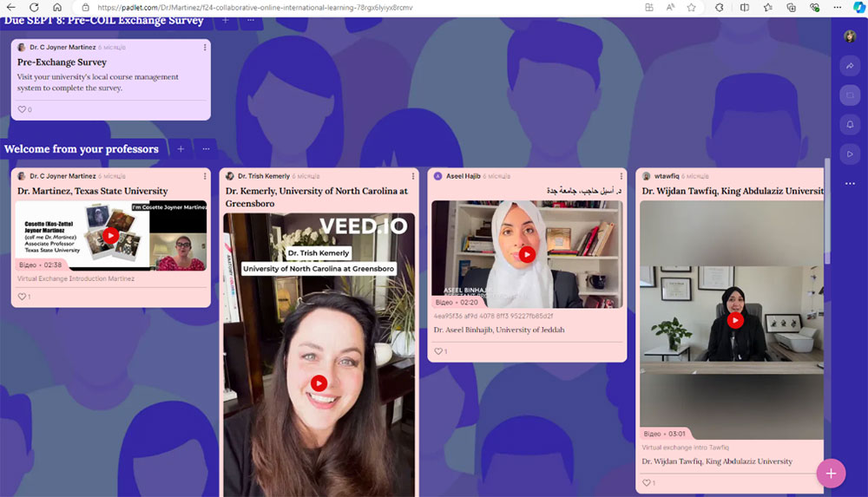Open the browser settings ellipsis menu
This screenshot has width=868, height=497.
(x=838, y=7)
